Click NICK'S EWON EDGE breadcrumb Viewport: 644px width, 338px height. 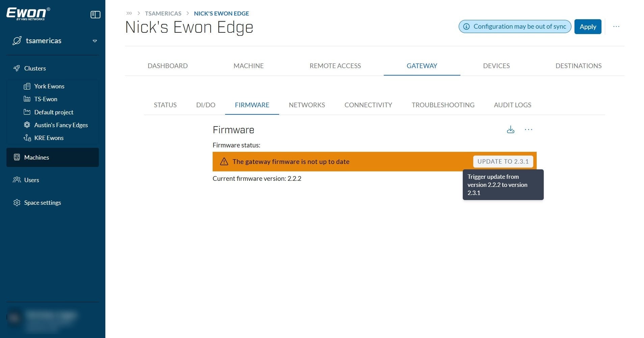pyautogui.click(x=221, y=13)
